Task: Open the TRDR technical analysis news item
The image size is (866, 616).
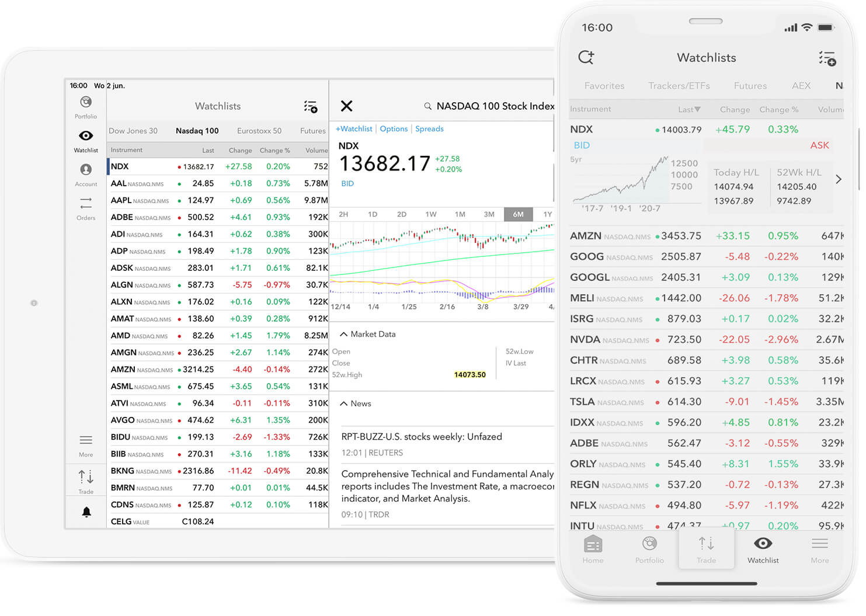Action: click(x=447, y=493)
